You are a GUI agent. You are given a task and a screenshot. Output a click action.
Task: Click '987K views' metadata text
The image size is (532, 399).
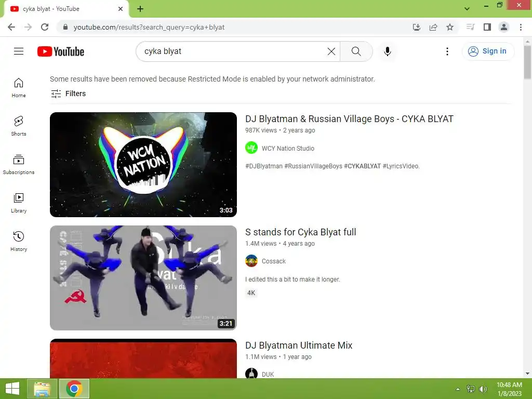[261, 130]
